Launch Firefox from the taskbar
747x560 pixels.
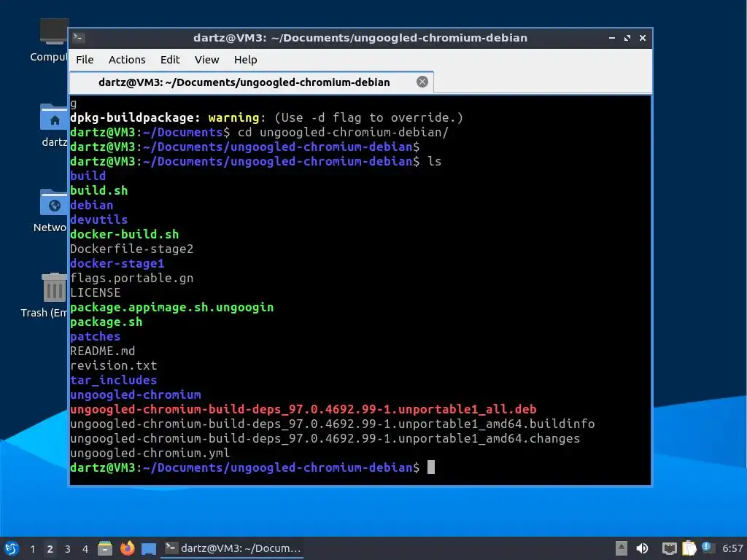[127, 548]
